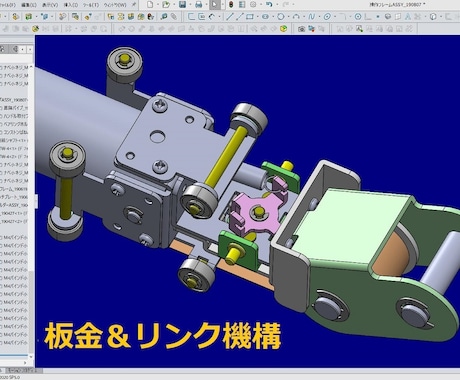This screenshot has height=380, width=460.
Task: Select the Spline sketch tool
Action: coord(311,16)
